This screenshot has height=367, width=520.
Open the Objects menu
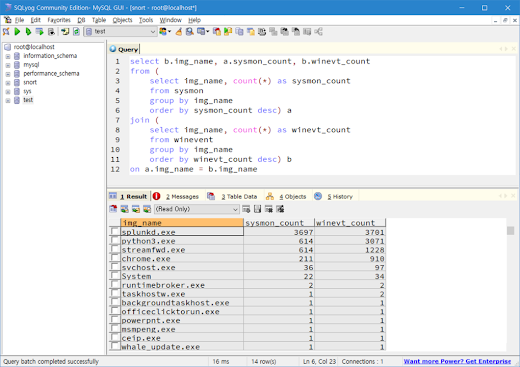[122, 20]
